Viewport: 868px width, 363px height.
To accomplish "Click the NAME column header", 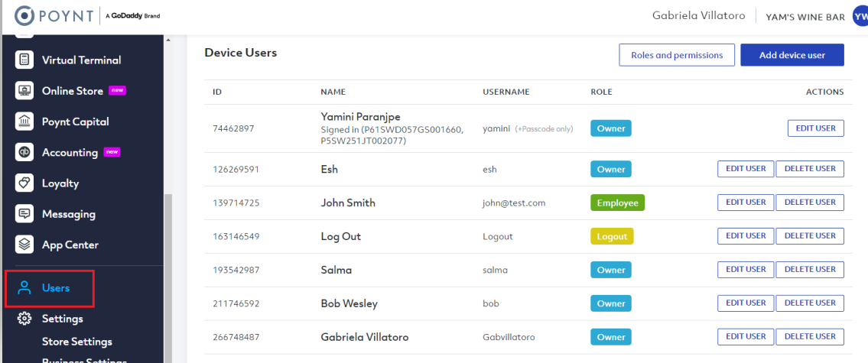I will click(x=333, y=92).
